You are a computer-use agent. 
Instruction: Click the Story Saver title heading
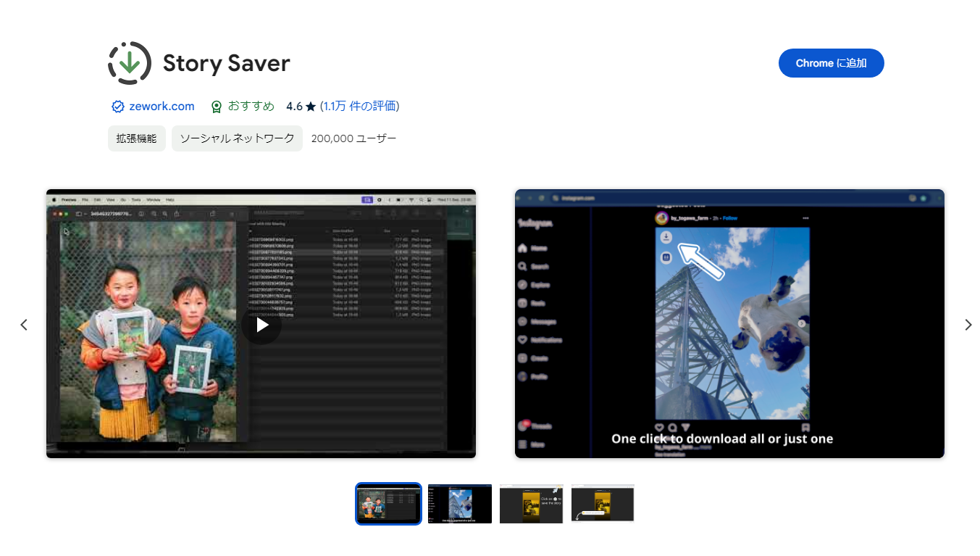[226, 64]
